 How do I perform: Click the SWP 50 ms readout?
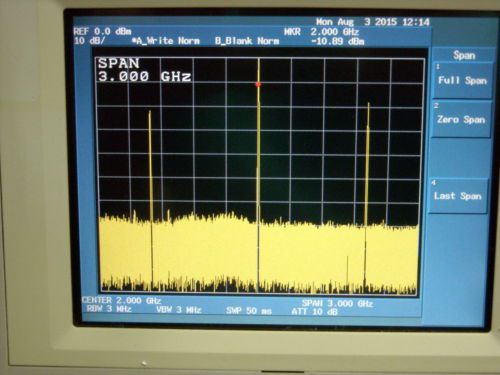click(249, 311)
